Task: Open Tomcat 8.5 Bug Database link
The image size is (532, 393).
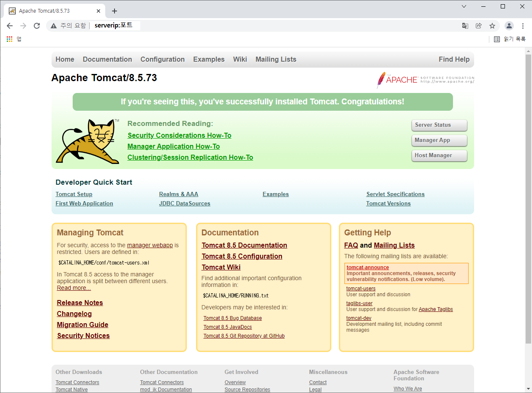Action: (x=232, y=318)
